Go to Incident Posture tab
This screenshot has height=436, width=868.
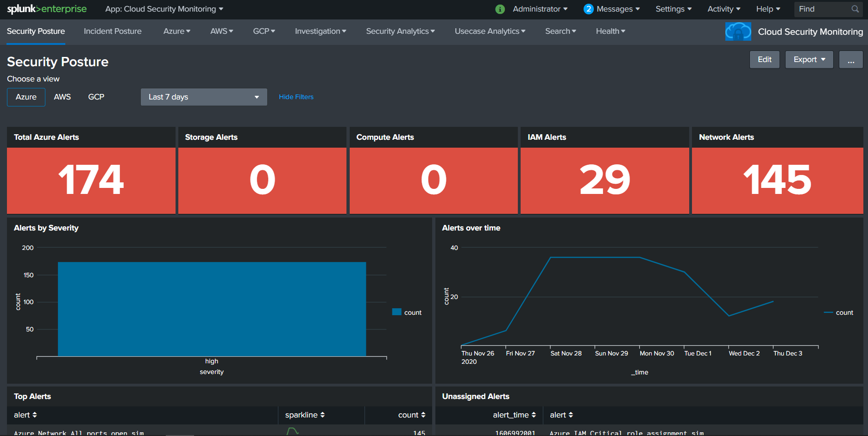coord(113,31)
